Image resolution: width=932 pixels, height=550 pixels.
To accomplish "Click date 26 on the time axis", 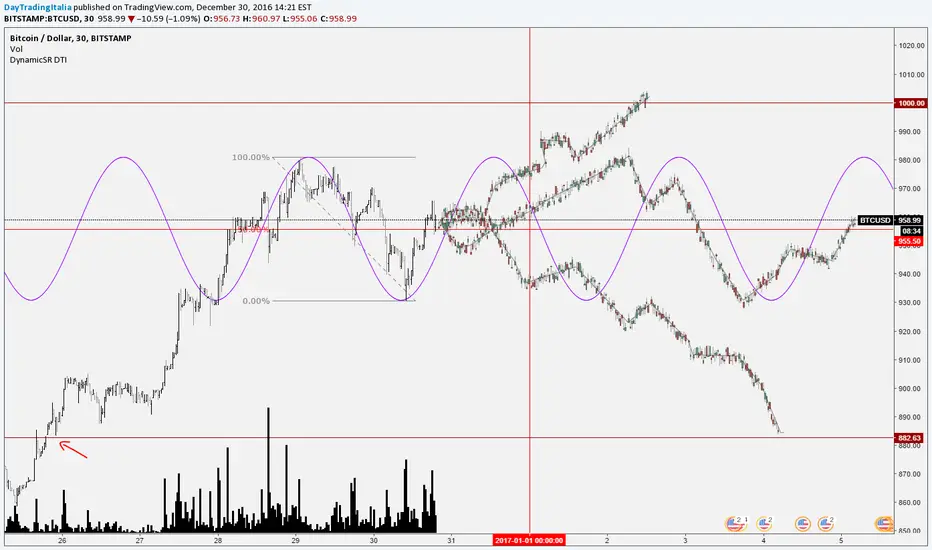I will tap(62, 540).
